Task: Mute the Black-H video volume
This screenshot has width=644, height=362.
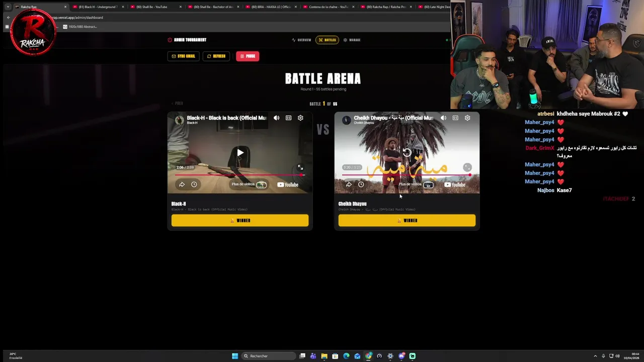Action: [x=276, y=118]
